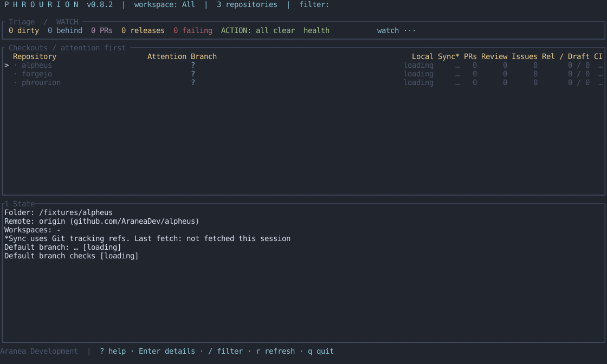Image resolution: width=607 pixels, height=364 pixels.
Task: Click the '?' branch in alpheus row
Action: coord(193,66)
